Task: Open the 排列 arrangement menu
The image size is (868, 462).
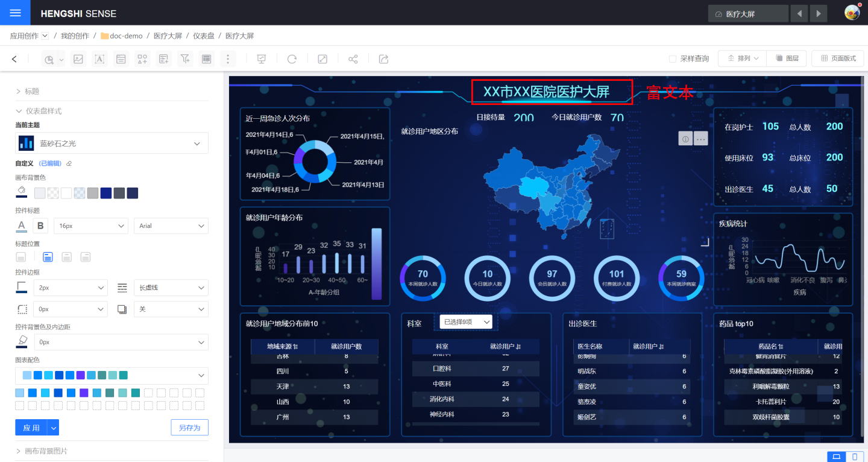Action: [743, 59]
